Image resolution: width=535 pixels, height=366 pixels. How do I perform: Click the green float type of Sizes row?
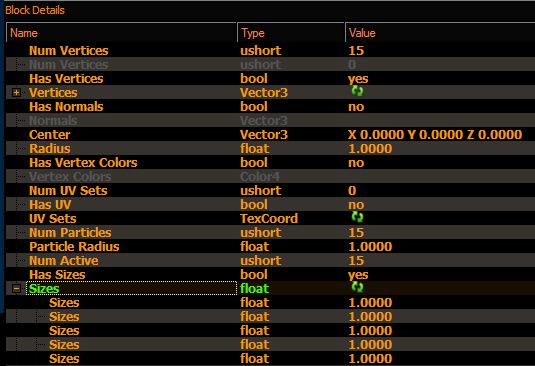coord(255,289)
